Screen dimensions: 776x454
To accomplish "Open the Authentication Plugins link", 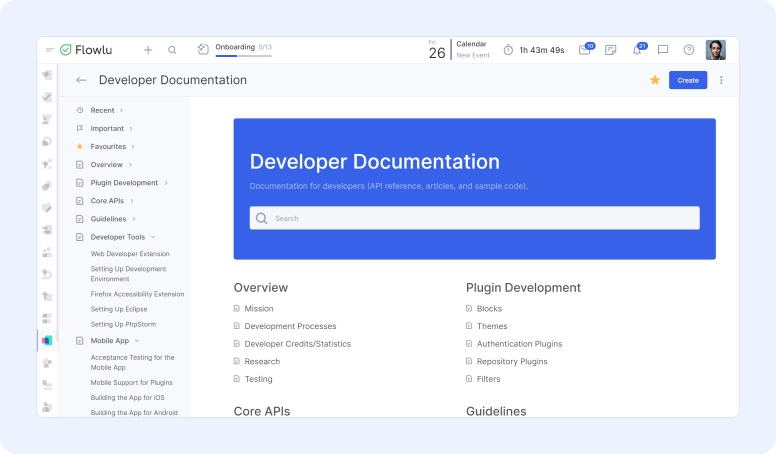I will coord(519,344).
